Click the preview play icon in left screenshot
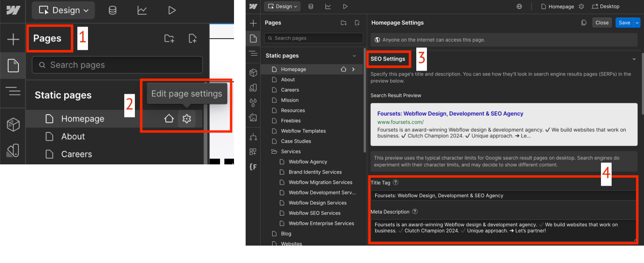The image size is (644, 263). pyautogui.click(x=172, y=10)
